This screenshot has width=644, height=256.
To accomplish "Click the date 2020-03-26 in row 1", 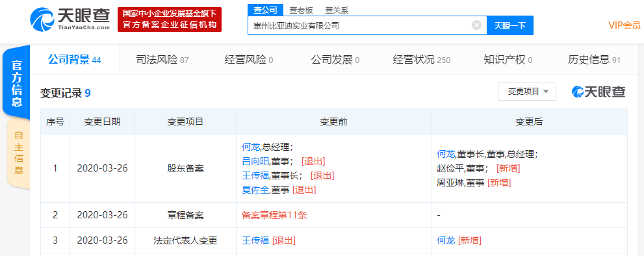I will (x=102, y=168).
